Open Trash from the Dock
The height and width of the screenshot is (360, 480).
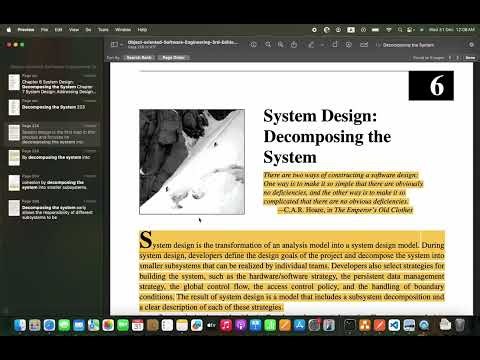click(x=460, y=325)
